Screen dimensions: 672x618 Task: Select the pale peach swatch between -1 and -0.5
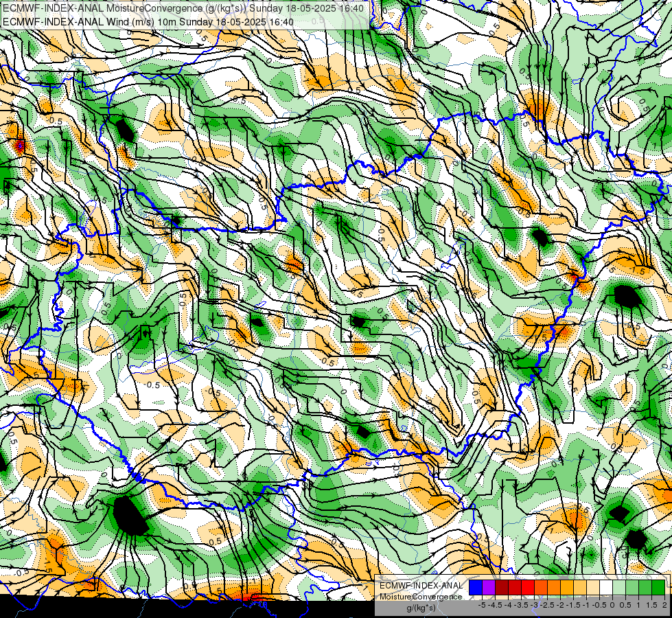point(593,587)
